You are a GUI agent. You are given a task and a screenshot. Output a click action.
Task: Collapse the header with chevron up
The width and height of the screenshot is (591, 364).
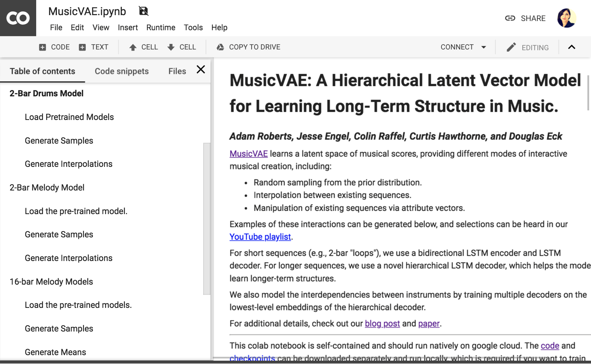(x=571, y=47)
